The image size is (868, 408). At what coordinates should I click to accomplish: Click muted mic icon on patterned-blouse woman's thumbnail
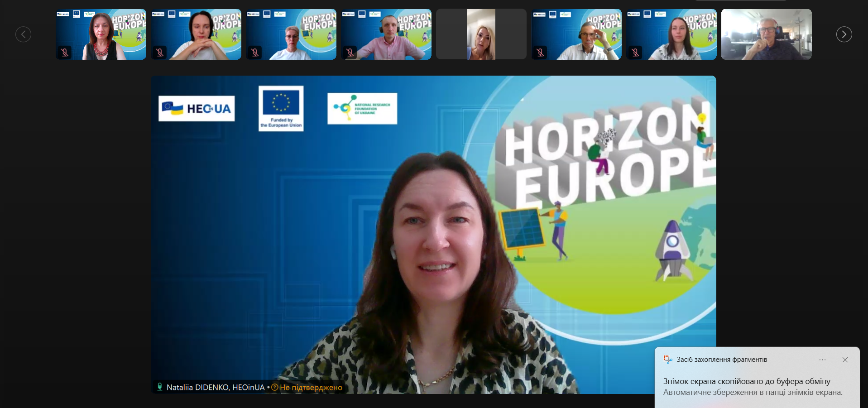click(635, 53)
